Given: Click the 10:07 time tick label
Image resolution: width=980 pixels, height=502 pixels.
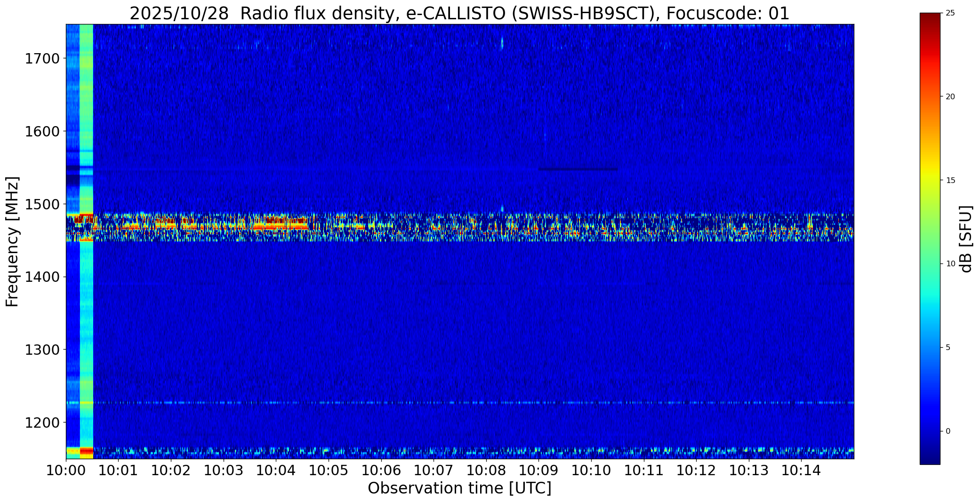Looking at the screenshot, I should pos(434,470).
